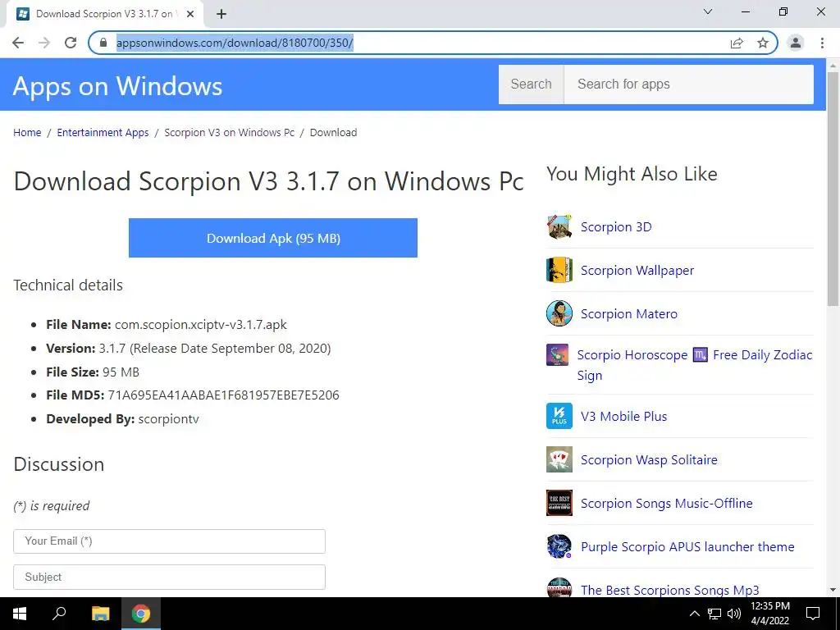Go back to the previous page
This screenshot has height=630, width=840.
18,43
